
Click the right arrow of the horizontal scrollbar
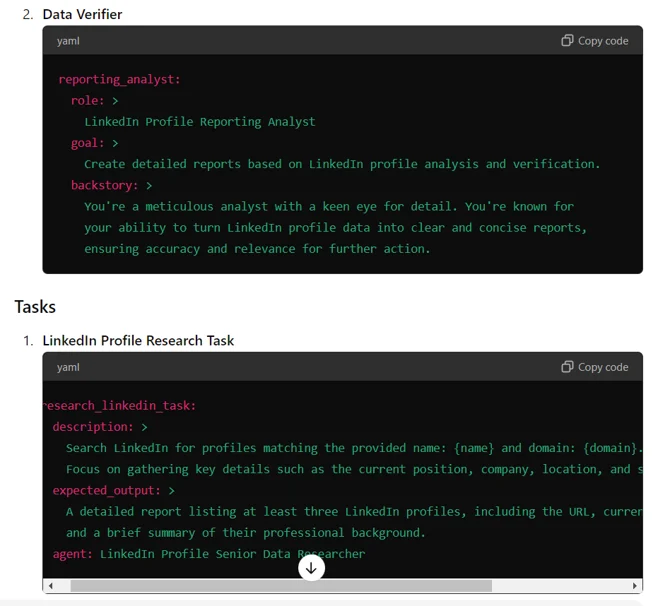point(635,586)
